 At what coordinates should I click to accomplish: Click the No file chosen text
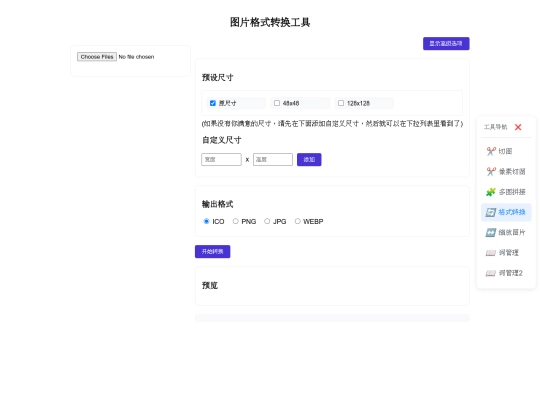136,57
